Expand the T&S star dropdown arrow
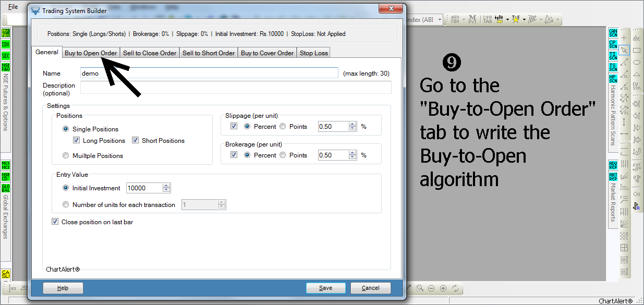 523,20
